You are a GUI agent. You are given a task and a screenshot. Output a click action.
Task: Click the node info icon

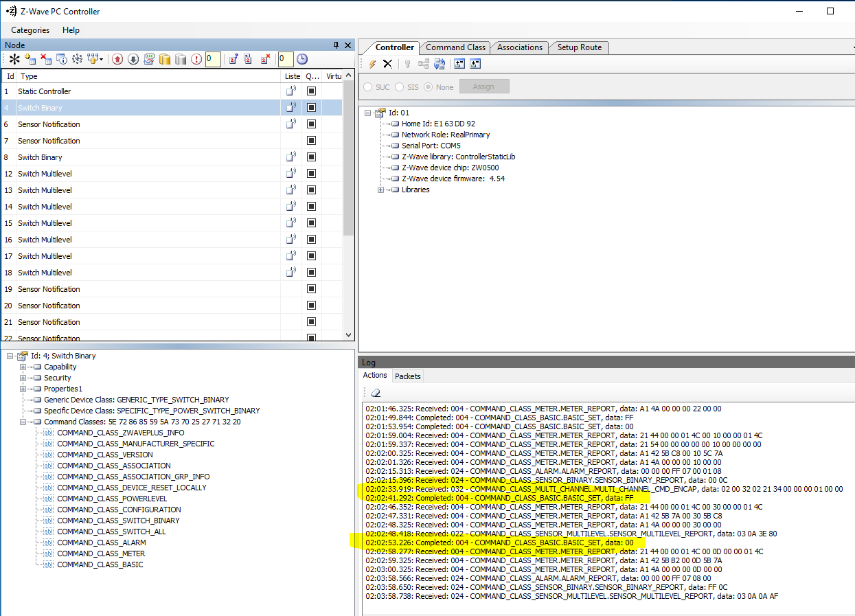[x=62, y=60]
